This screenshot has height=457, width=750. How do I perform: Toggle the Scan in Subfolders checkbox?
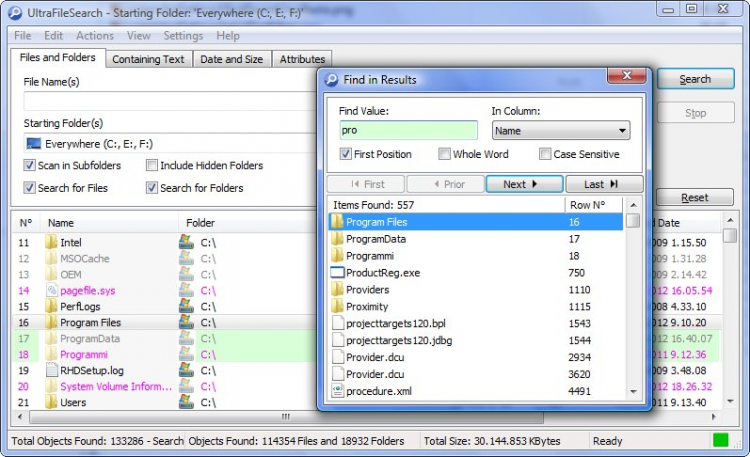pos(30,165)
